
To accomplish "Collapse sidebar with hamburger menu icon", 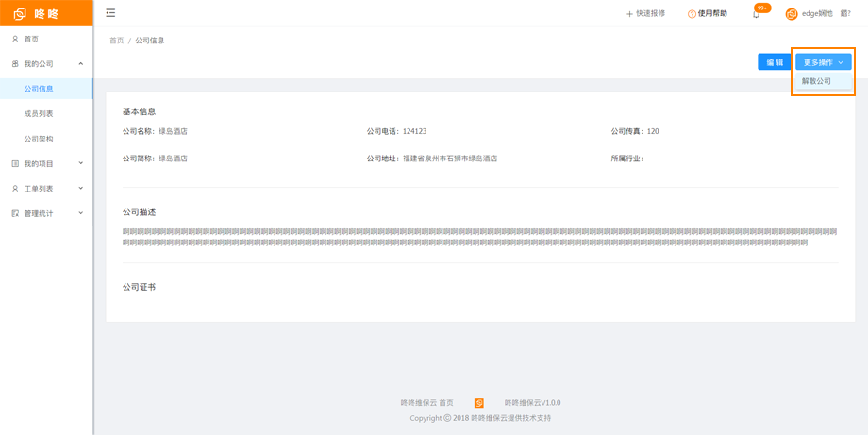I will pos(110,13).
